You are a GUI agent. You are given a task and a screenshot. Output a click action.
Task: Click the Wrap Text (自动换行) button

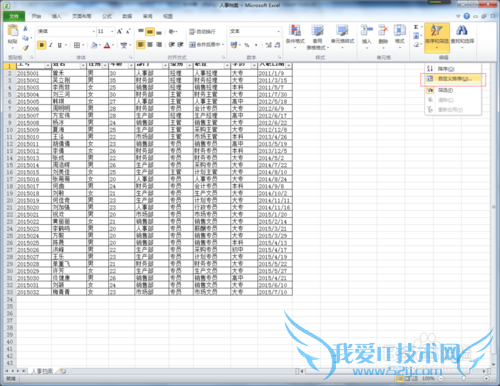click(202, 32)
